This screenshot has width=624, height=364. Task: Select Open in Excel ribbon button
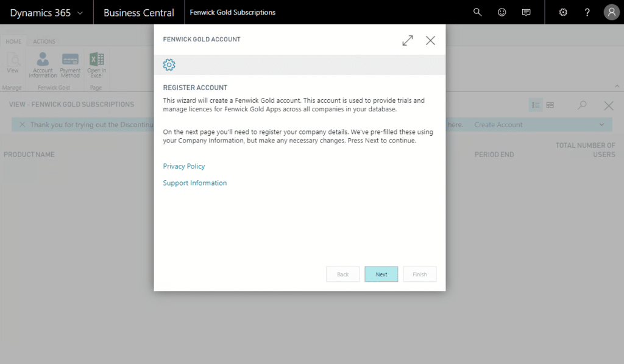96,65
